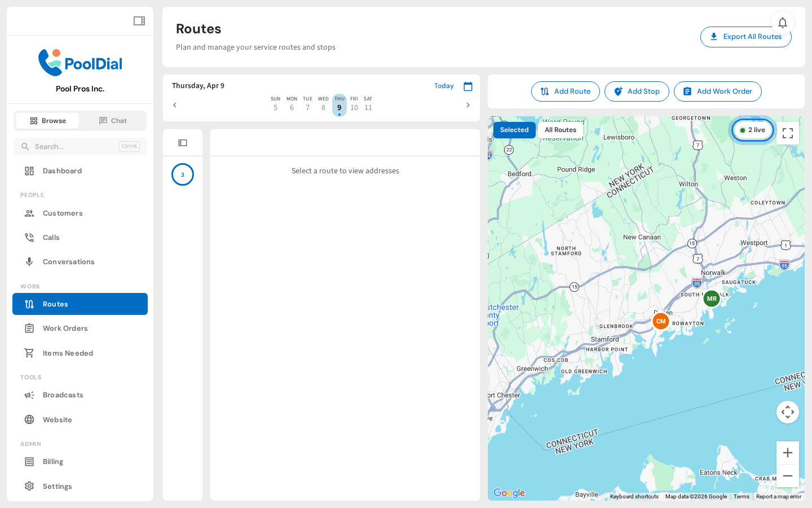Viewport: 812px width, 508px height.
Task: Advance to the next week
Action: [x=467, y=105]
